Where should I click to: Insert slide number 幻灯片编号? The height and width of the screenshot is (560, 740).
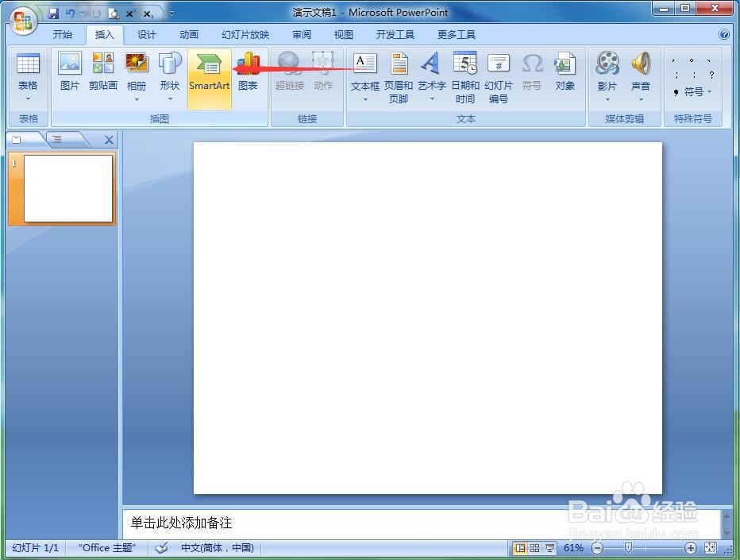click(x=499, y=78)
